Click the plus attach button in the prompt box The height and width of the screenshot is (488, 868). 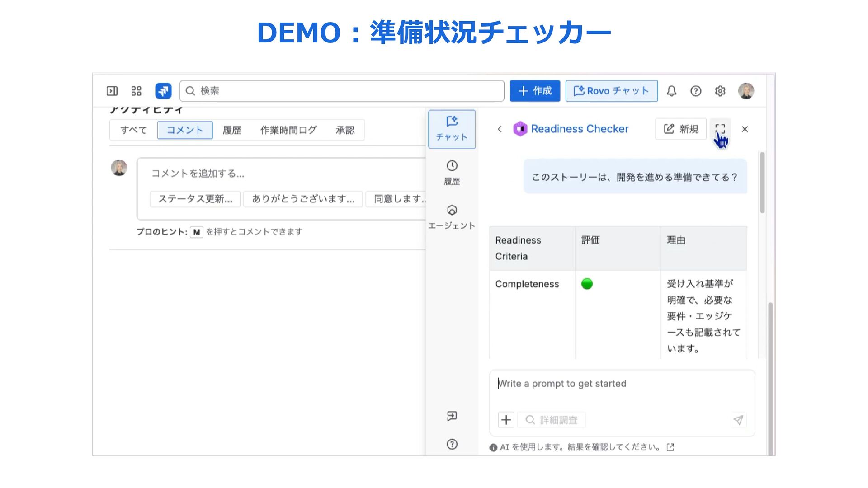tap(506, 420)
